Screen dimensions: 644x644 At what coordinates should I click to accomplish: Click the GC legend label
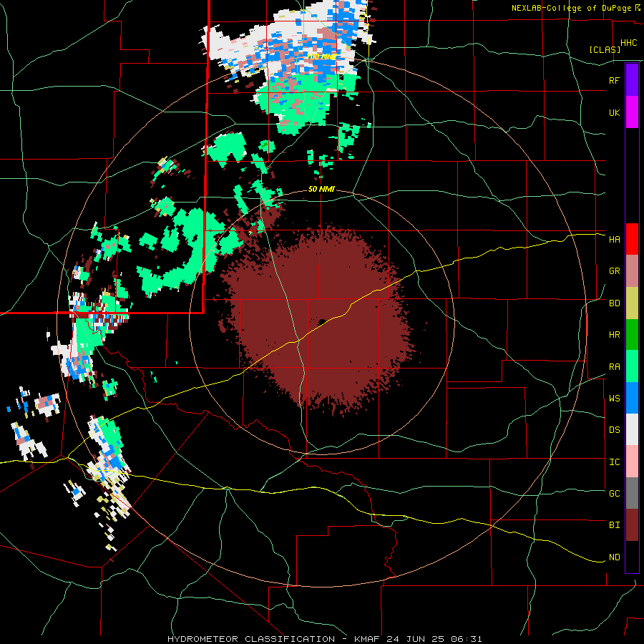(x=614, y=494)
